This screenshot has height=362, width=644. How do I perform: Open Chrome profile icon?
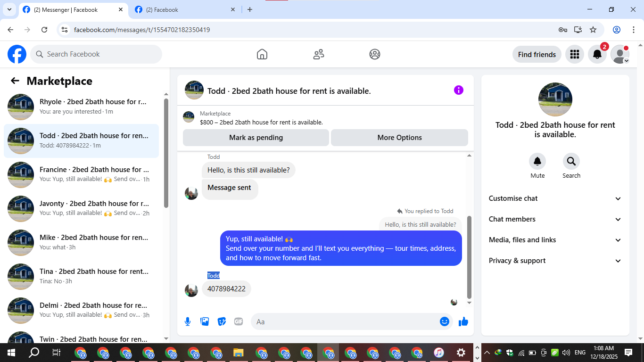coord(617,30)
